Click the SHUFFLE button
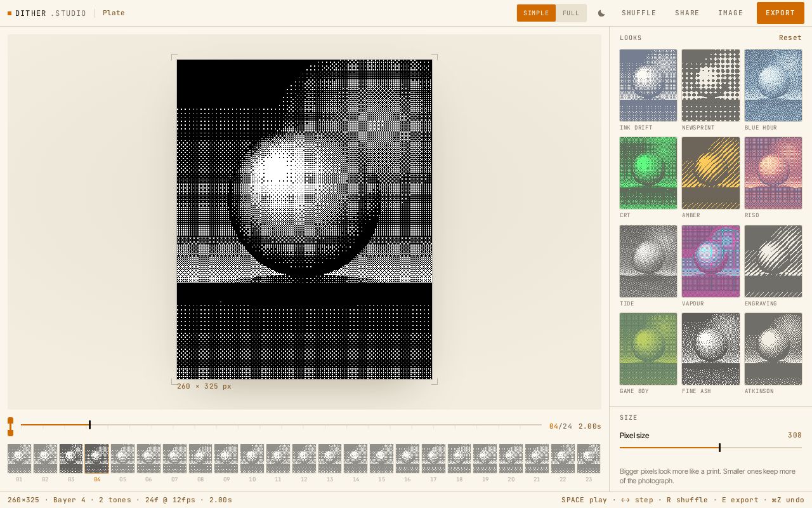This screenshot has width=812, height=508. click(639, 13)
